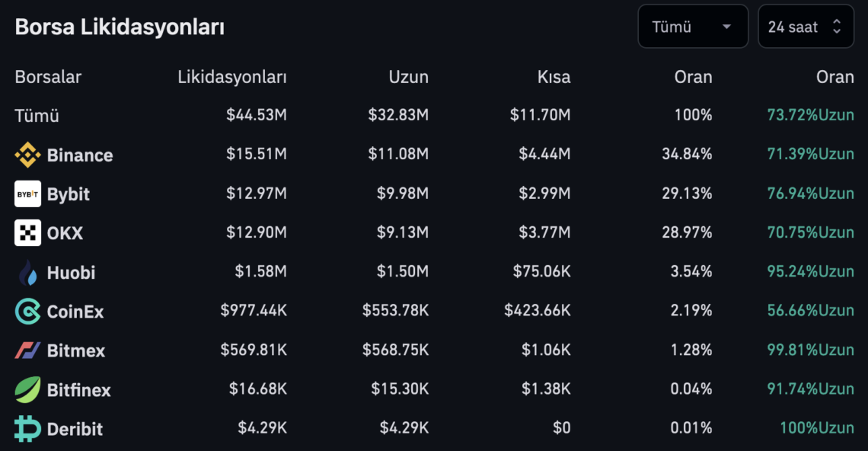
Task: Click the Binance exchange logo icon
Action: pos(27,155)
